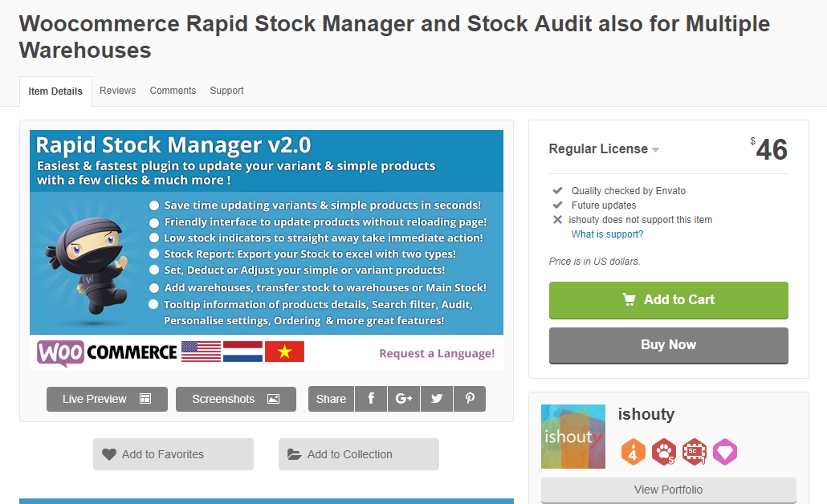Click the United States flag
This screenshot has height=504, width=827.
click(x=201, y=352)
